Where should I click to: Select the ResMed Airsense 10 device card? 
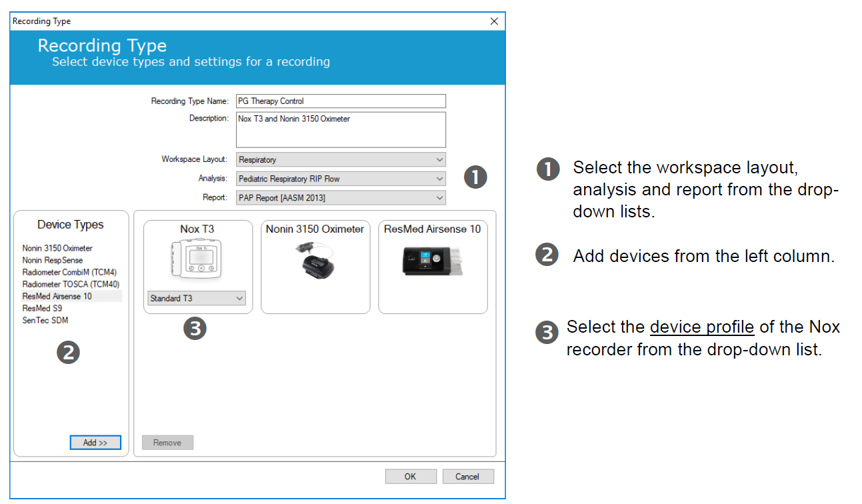pos(432,267)
